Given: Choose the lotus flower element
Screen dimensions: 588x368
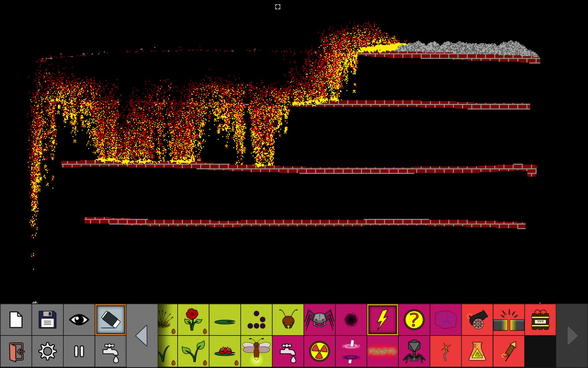Looking at the screenshot, I should click(225, 351).
